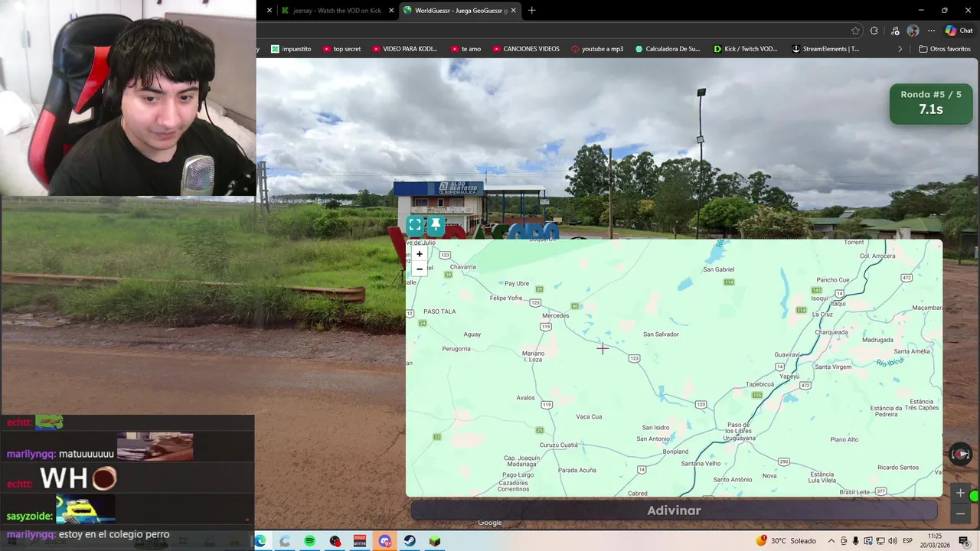This screenshot has width=980, height=551.
Task: Open browser settings and more menu
Action: (931, 31)
